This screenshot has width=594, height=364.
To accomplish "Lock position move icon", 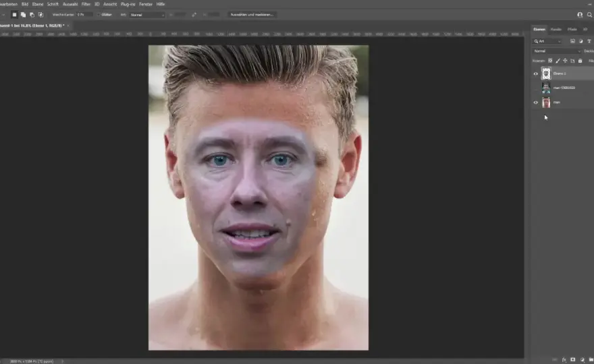I will pos(565,61).
